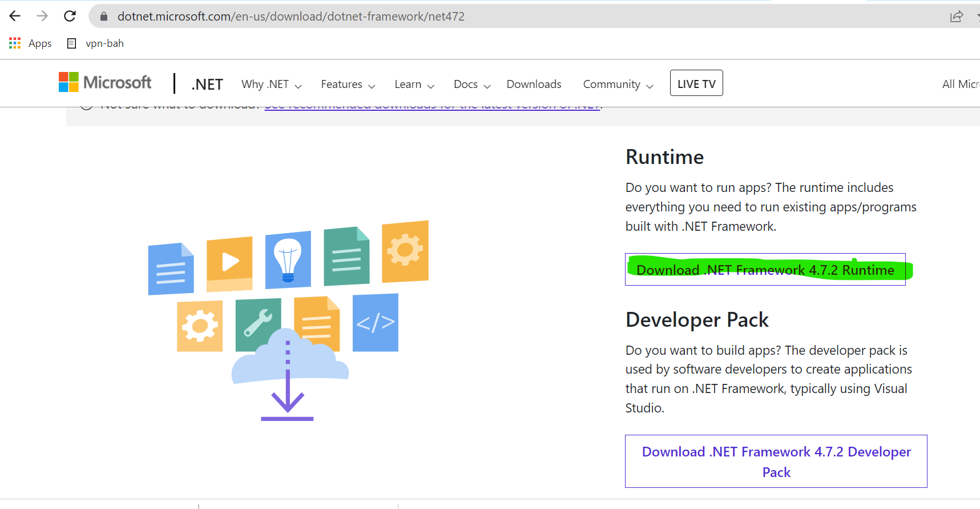
Task: Download .NET Framework 4.7.2 Runtime
Action: 765,270
